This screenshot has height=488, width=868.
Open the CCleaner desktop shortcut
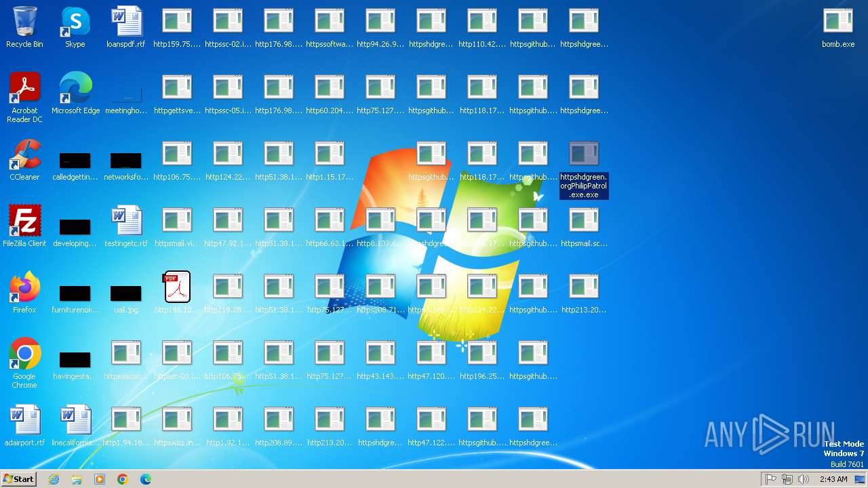(x=24, y=160)
